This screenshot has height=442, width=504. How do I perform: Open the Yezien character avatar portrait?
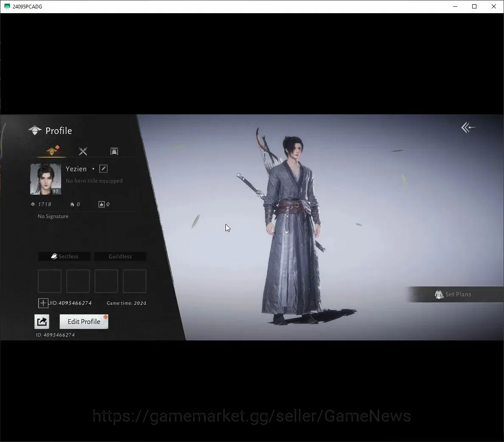pyautogui.click(x=45, y=179)
